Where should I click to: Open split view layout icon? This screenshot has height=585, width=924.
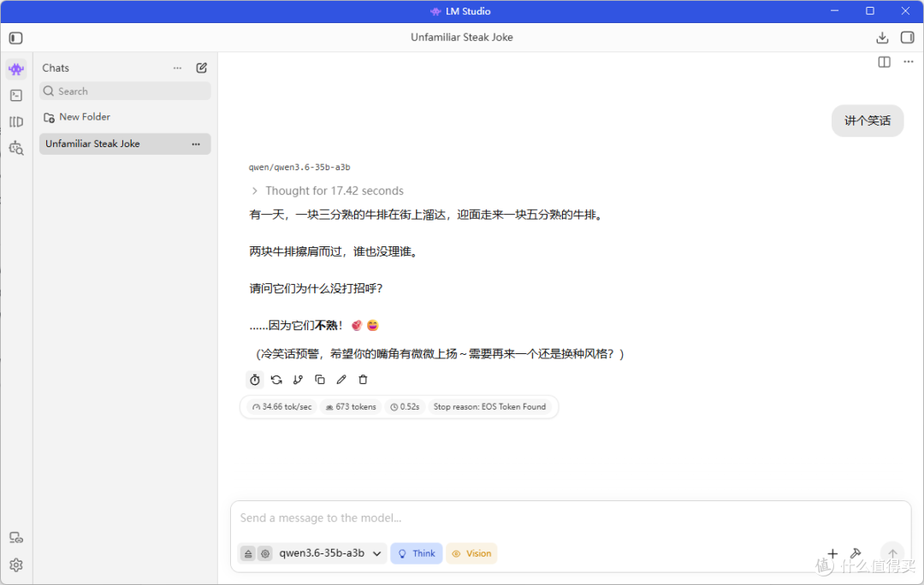click(x=884, y=62)
